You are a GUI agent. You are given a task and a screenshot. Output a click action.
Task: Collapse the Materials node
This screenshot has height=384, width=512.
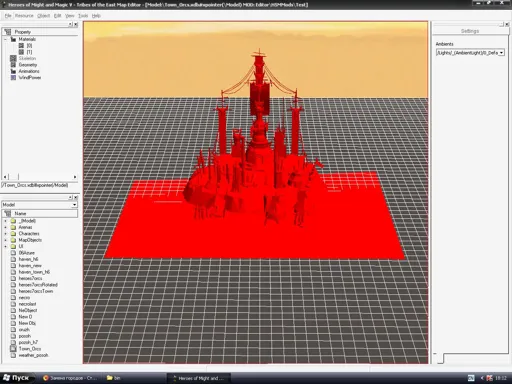point(5,39)
